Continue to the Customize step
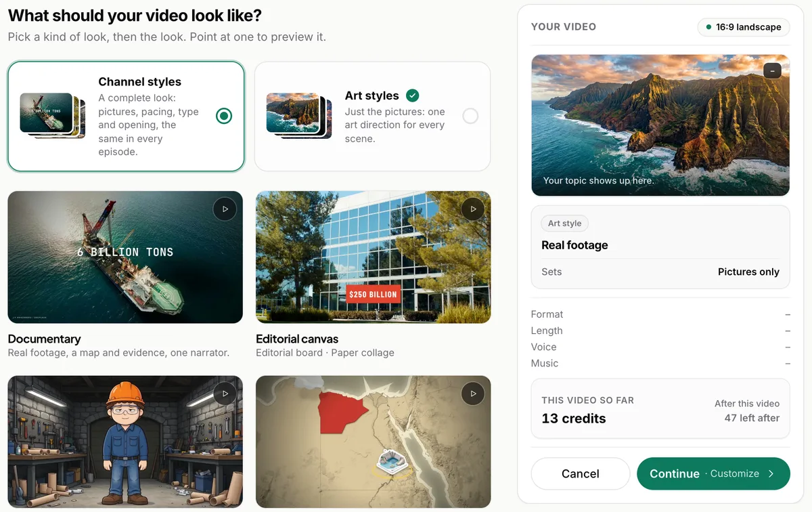Viewport: 812px width, 512px height. (713, 473)
